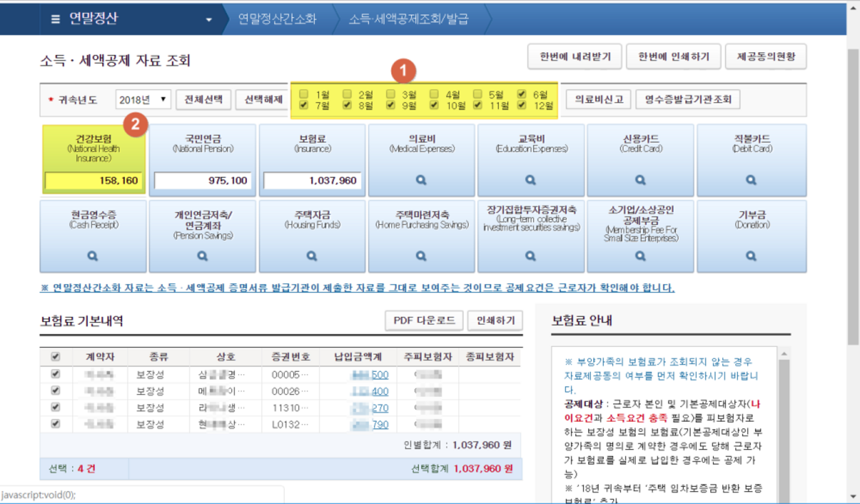The height and width of the screenshot is (504, 860).
Task: Click the magnifier icon under 직불카드 (Debit Card)
Action: click(x=751, y=180)
